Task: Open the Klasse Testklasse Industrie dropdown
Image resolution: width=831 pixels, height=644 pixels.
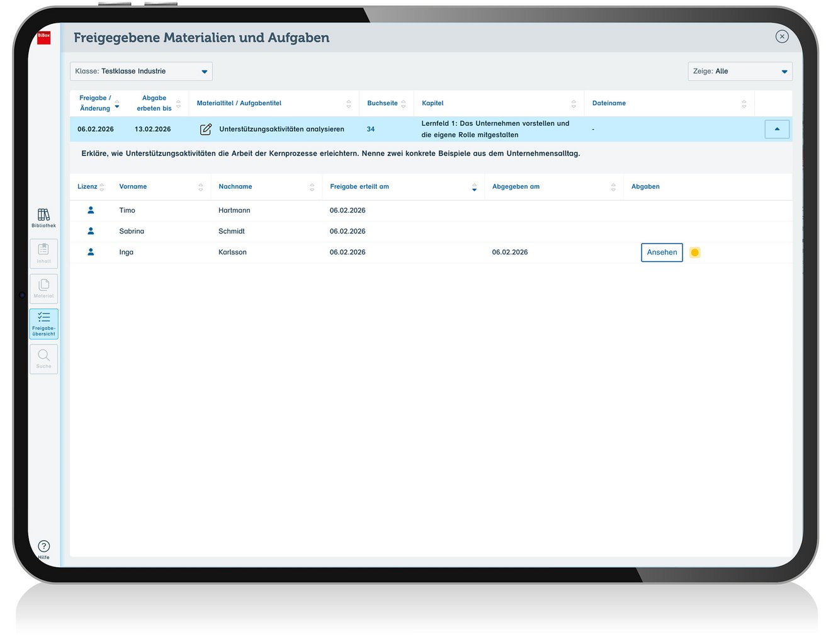Action: tap(141, 71)
